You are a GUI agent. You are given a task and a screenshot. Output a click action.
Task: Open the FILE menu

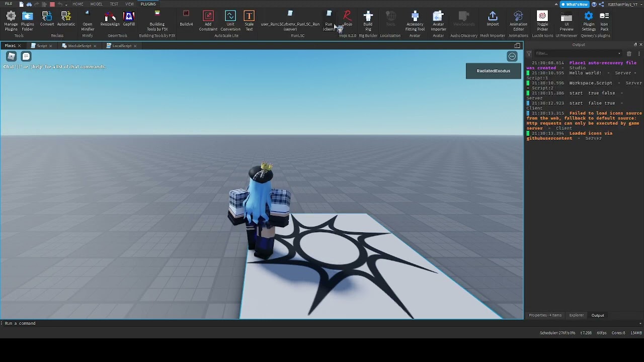[x=9, y=4]
